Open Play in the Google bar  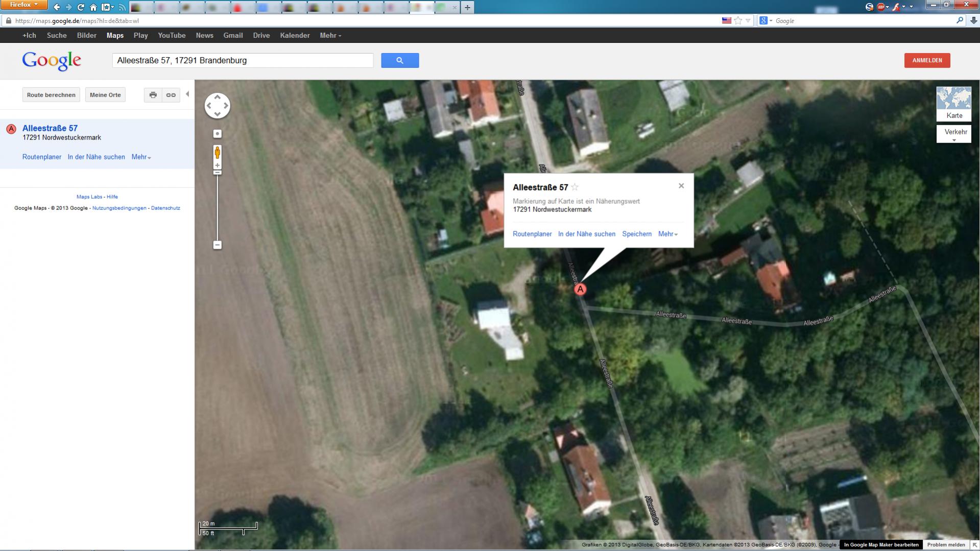click(x=140, y=35)
